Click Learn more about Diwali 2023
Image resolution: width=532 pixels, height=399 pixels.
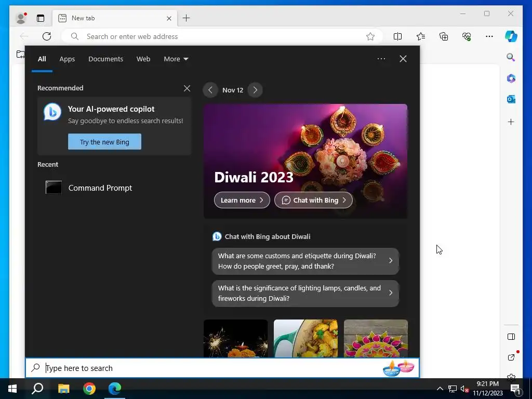(x=242, y=200)
